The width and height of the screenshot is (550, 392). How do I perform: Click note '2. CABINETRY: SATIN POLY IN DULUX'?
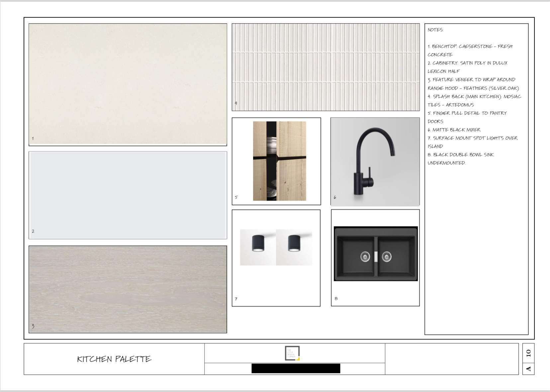(x=468, y=63)
